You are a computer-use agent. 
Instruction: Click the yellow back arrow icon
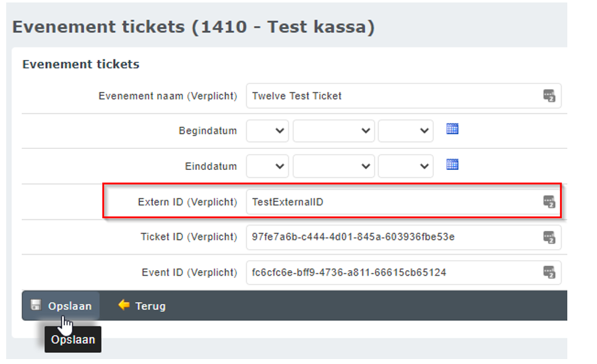click(124, 305)
